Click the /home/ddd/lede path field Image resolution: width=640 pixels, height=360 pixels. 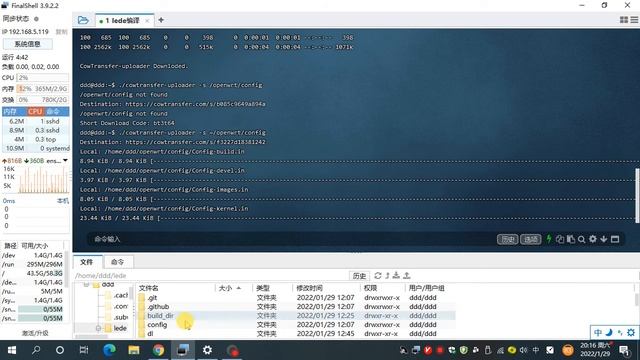point(210,276)
